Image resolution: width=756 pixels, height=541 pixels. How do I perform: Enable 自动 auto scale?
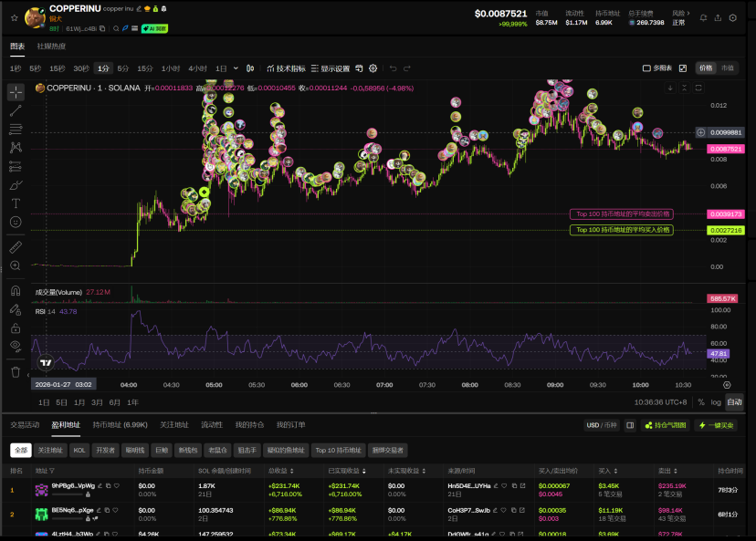click(x=734, y=402)
